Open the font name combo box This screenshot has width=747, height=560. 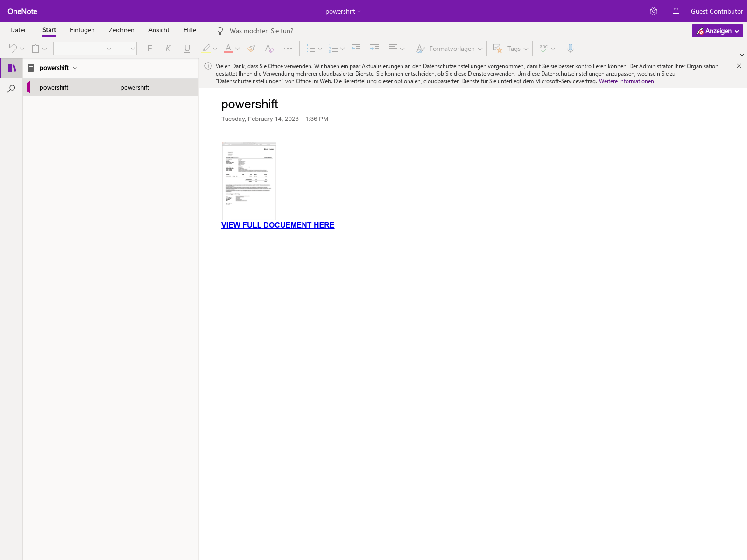(83, 49)
